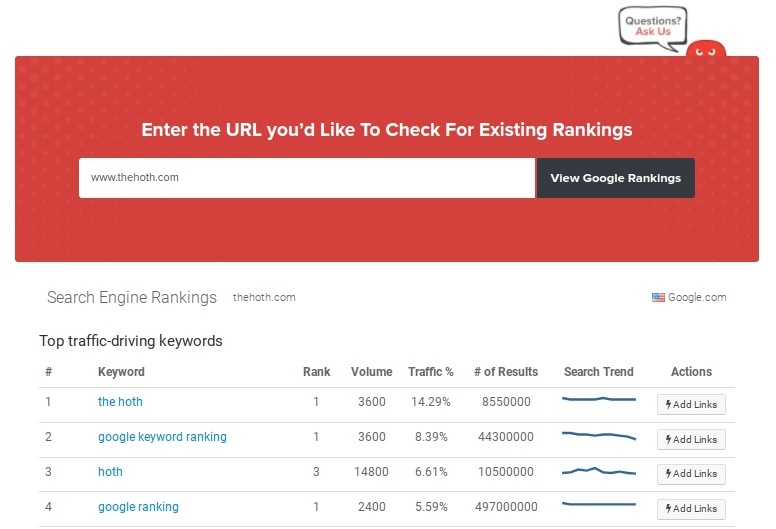The width and height of the screenshot is (776, 529).
Task: Click the red mascot character icon
Action: point(707,49)
